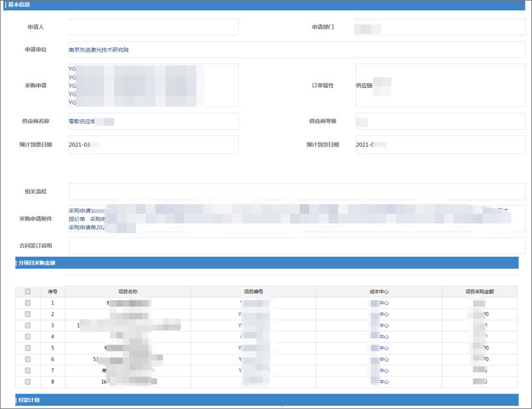Open the last YG purchase request link

(73, 103)
